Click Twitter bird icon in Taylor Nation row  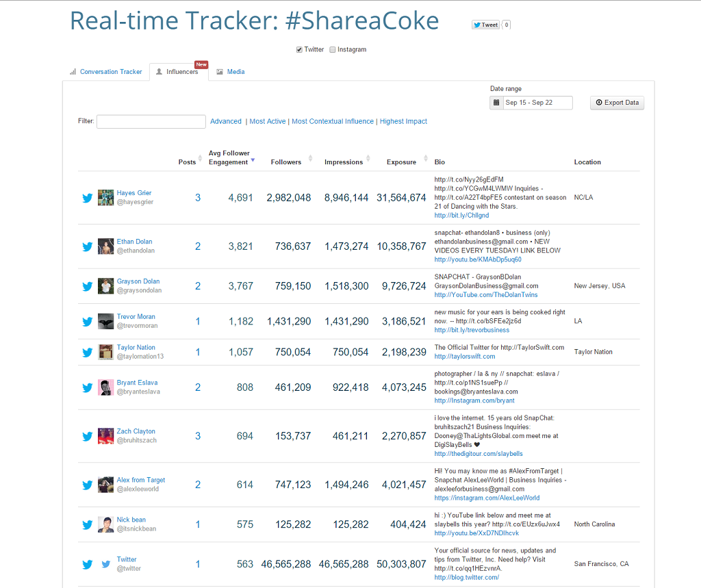[88, 353]
